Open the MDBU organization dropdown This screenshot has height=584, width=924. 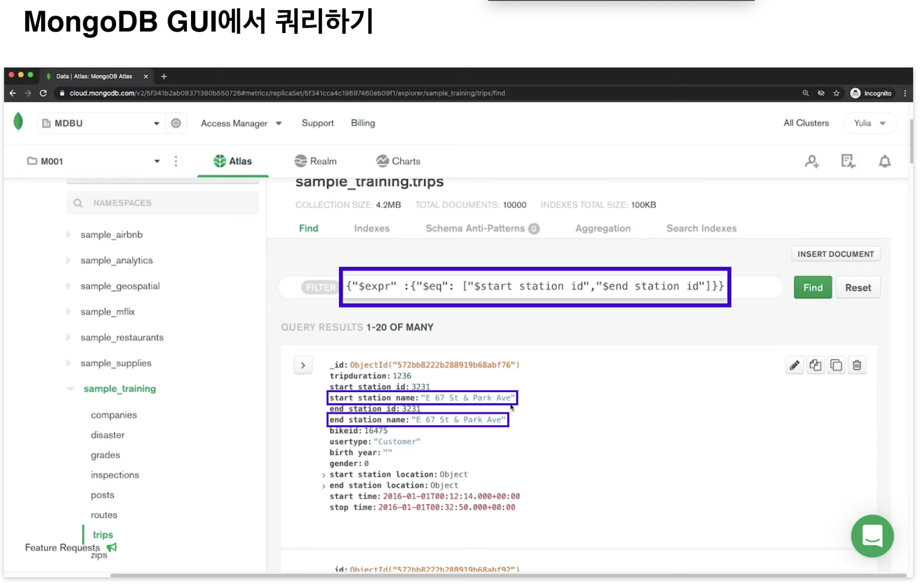[x=101, y=123]
